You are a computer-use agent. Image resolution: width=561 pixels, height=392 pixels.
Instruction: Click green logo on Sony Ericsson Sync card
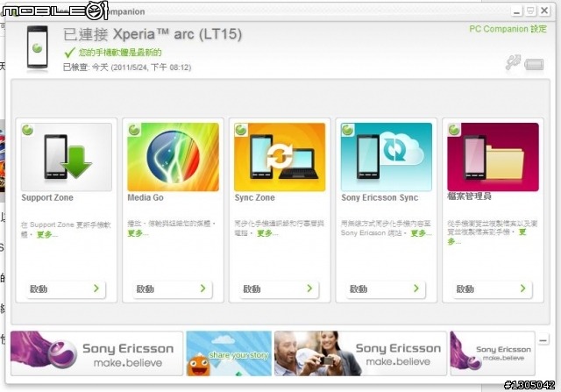[x=347, y=130]
